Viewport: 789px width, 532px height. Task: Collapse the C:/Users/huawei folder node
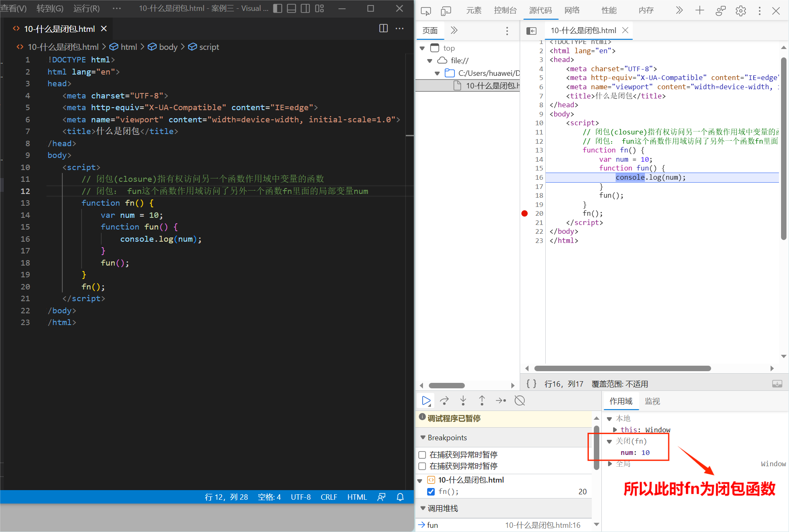point(437,73)
